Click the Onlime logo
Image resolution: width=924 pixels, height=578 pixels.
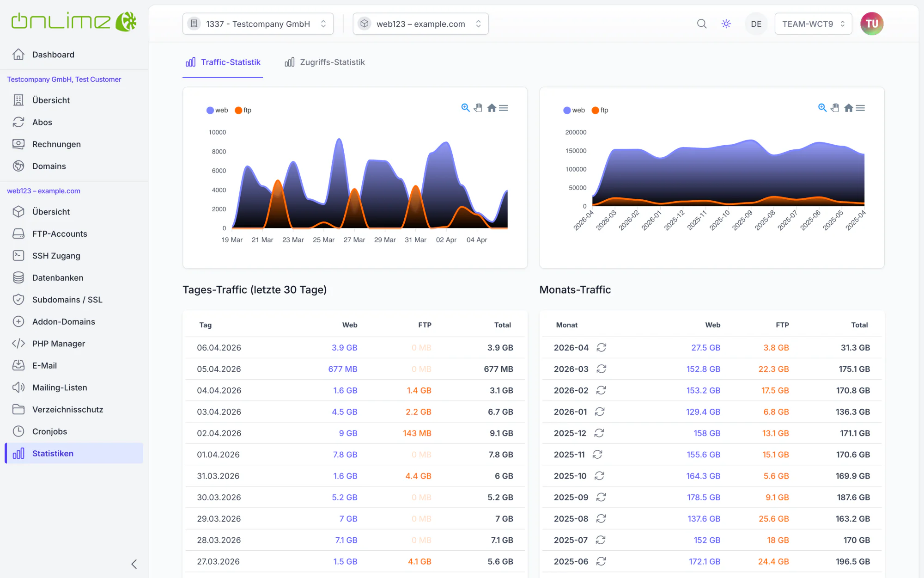pos(74,21)
